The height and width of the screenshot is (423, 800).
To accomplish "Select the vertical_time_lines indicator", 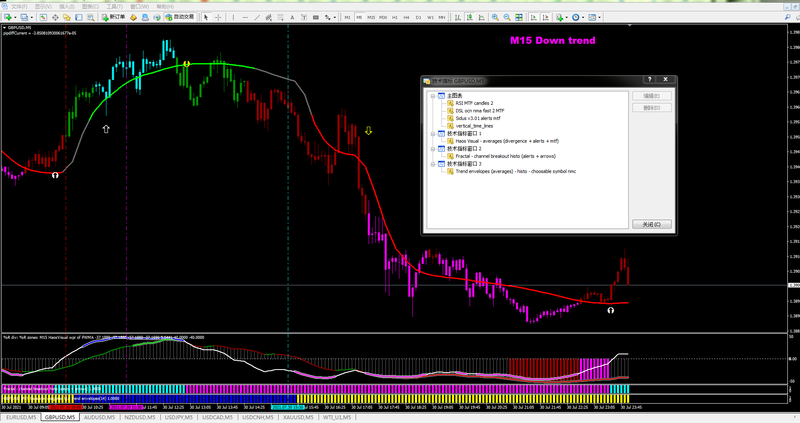I will 475,126.
